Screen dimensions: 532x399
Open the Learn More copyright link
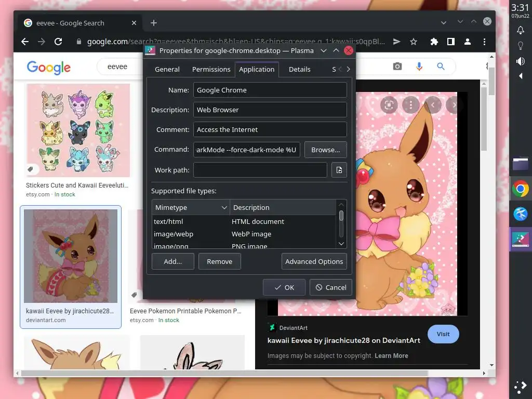pos(391,355)
